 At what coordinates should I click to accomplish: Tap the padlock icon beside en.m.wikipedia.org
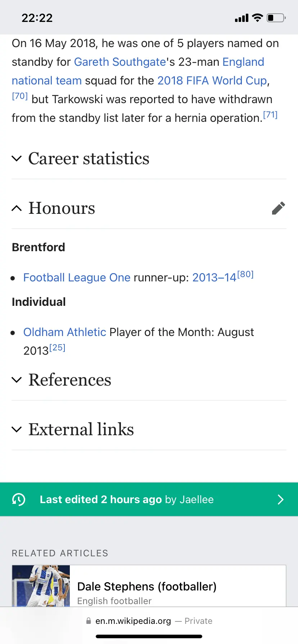coord(89,621)
